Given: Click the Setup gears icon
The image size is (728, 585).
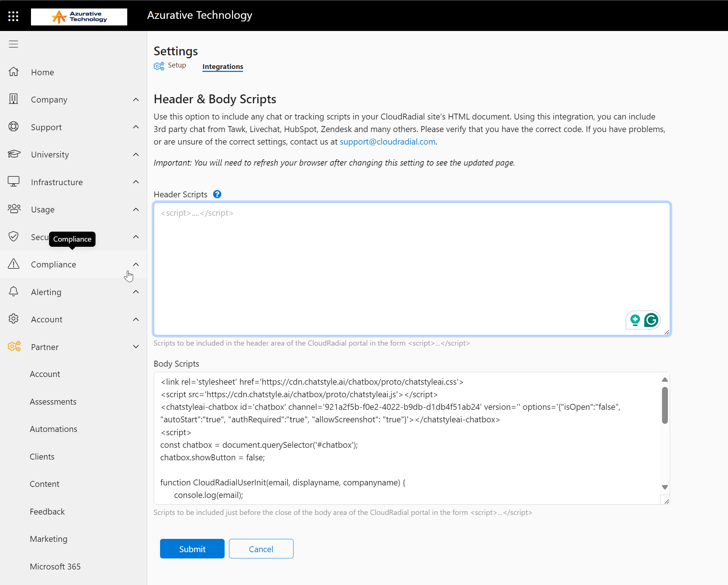Looking at the screenshot, I should [x=159, y=66].
